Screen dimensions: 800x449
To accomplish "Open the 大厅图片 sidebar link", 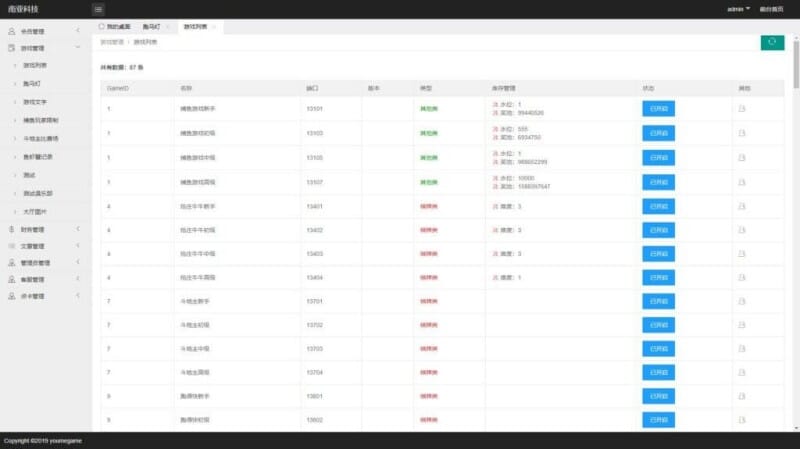I will [36, 211].
